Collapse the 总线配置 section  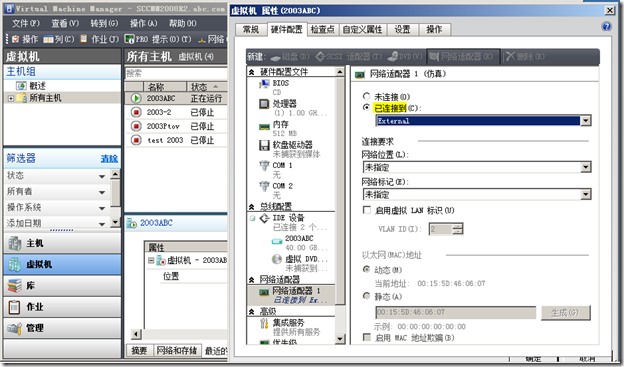click(252, 207)
